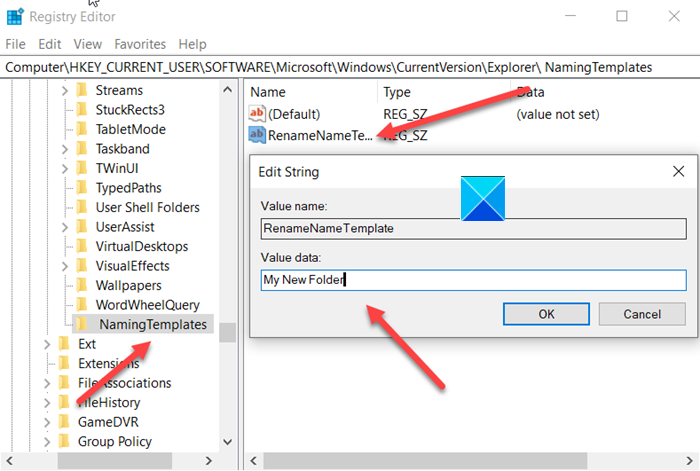Select the RenameNameTe... value name

320,135
